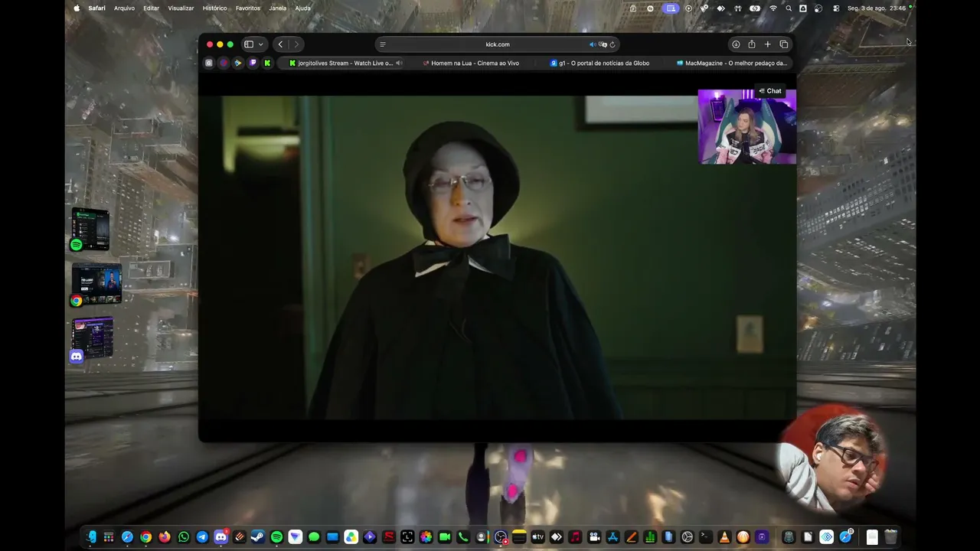Click the kick.com address field

click(497, 44)
